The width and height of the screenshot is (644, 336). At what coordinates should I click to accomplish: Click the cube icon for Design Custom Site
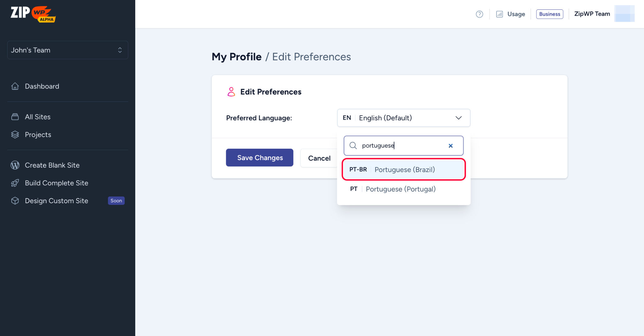point(15,201)
